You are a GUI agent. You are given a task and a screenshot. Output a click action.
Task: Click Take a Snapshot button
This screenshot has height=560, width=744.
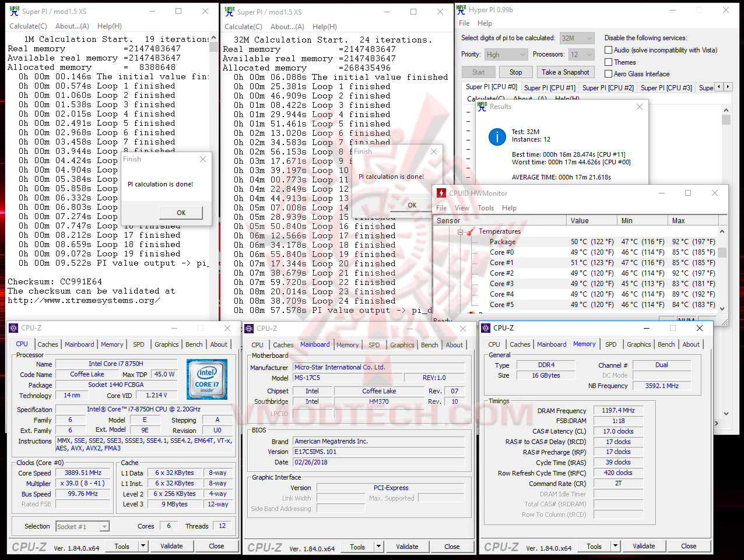tap(565, 72)
